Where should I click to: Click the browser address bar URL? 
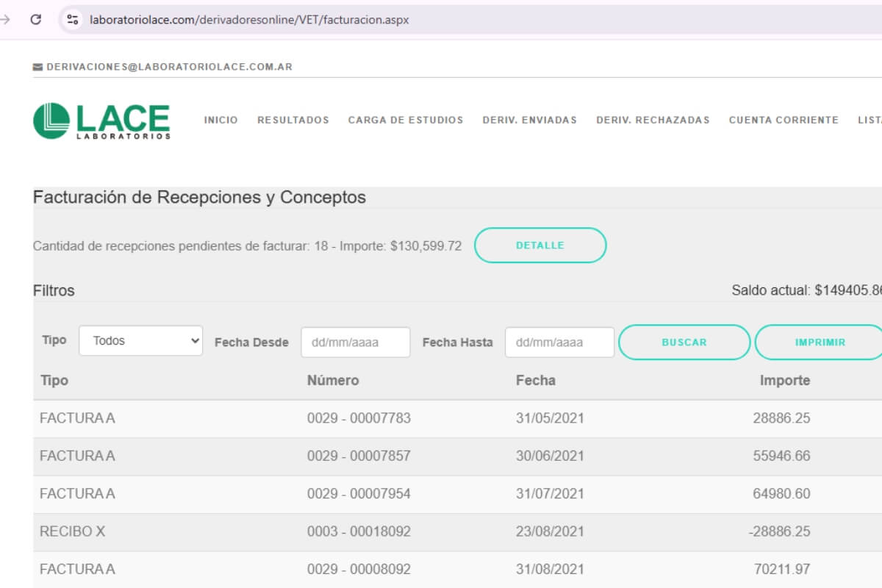pyautogui.click(x=250, y=20)
